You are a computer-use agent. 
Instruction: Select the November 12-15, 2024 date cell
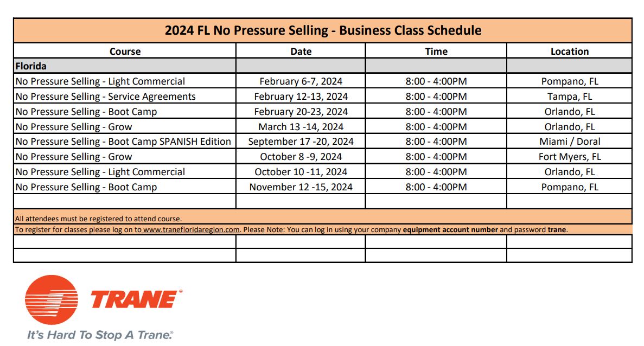click(301, 187)
